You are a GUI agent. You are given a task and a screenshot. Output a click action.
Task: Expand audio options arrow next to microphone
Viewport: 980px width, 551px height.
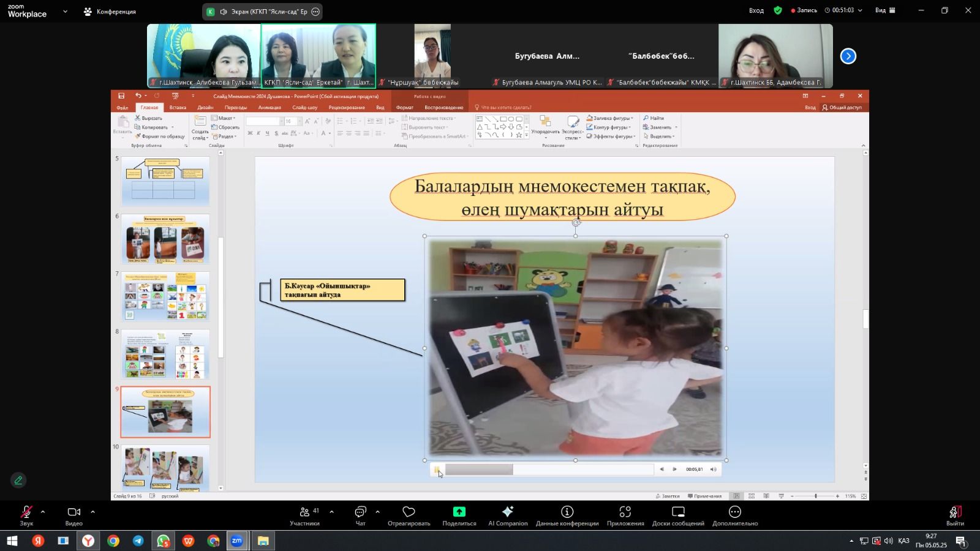pyautogui.click(x=43, y=512)
